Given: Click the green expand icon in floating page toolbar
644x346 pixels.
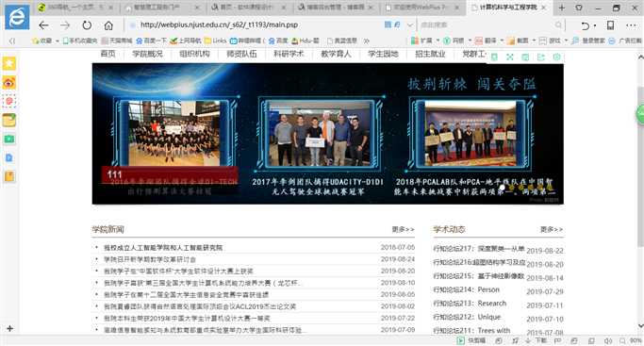Looking at the screenshot, I should point(510,58).
